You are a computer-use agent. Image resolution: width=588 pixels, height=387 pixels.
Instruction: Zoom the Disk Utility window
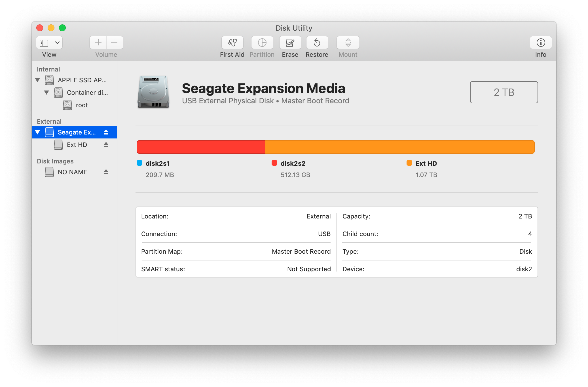coord(62,28)
